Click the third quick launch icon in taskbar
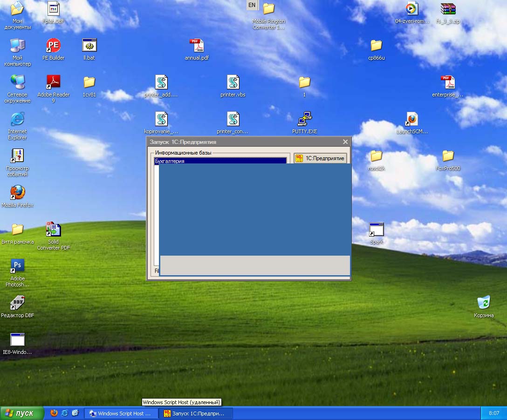The width and height of the screenshot is (507, 420). click(x=75, y=413)
